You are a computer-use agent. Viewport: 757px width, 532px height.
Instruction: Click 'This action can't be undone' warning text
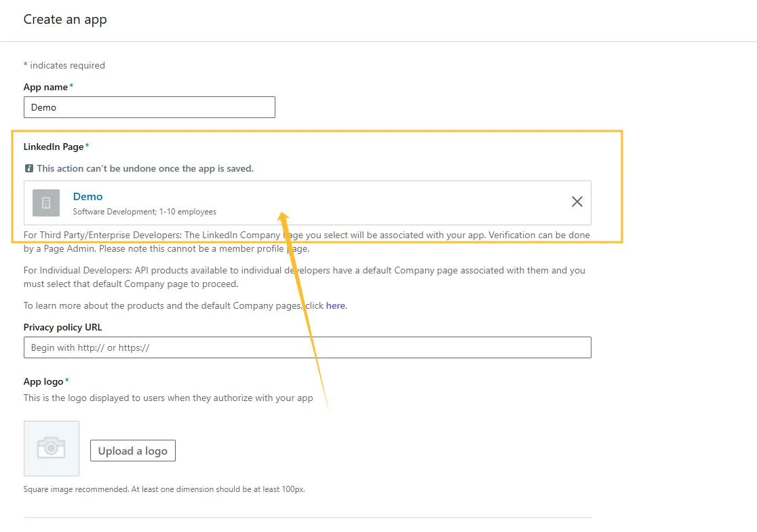click(145, 168)
